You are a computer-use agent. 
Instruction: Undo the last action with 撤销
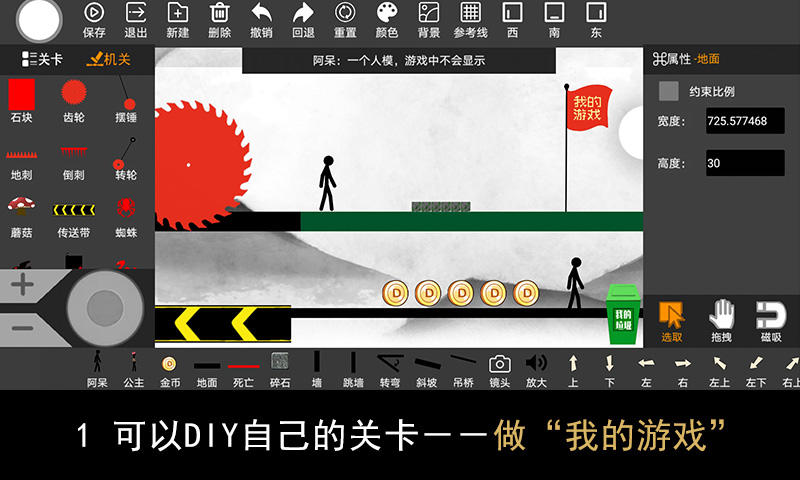261,20
